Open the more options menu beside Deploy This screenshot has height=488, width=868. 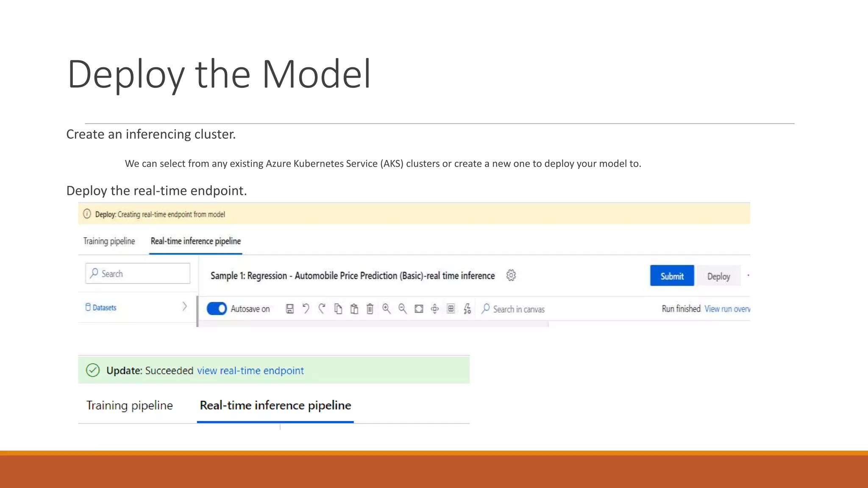pyautogui.click(x=748, y=276)
